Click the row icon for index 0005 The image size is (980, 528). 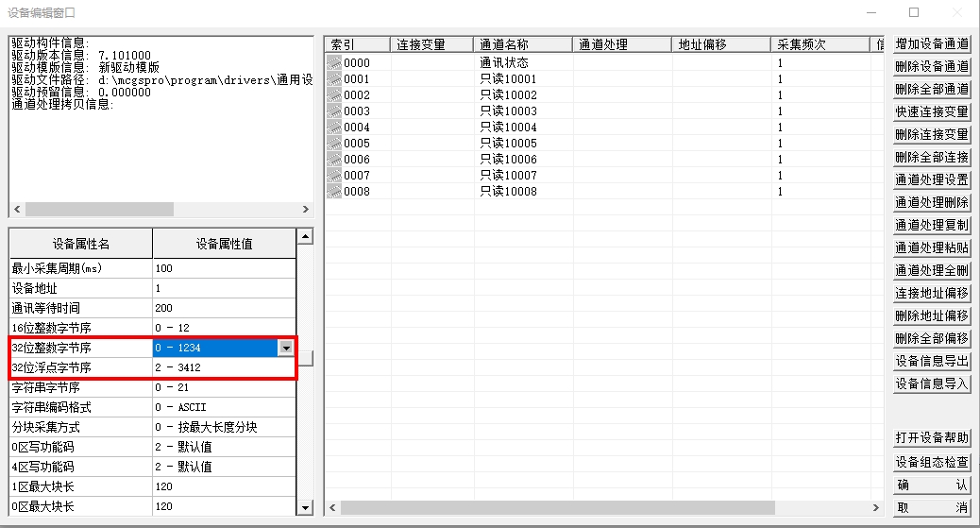(x=334, y=144)
